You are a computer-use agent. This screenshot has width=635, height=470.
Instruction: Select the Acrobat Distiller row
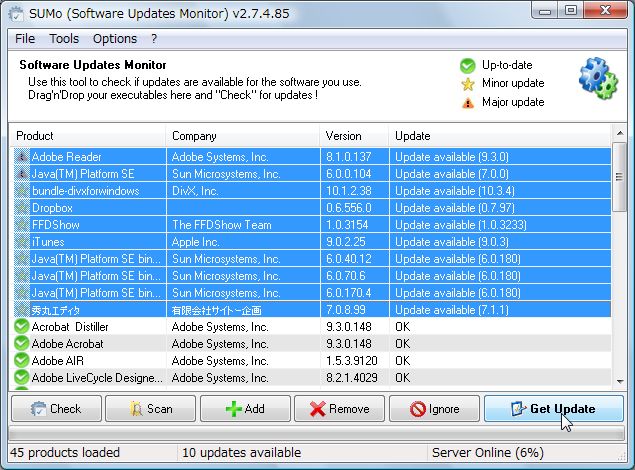312,326
